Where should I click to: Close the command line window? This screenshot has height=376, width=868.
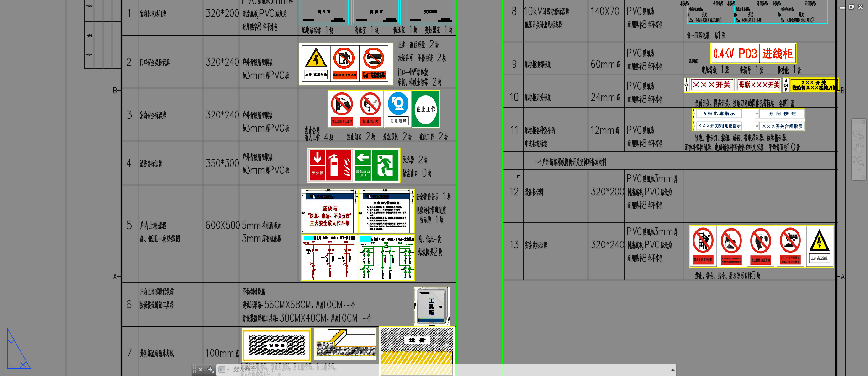click(201, 370)
